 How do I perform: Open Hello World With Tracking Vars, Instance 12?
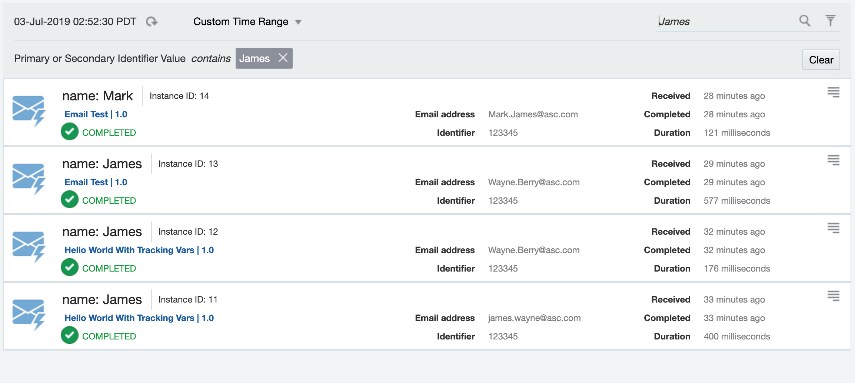[139, 250]
